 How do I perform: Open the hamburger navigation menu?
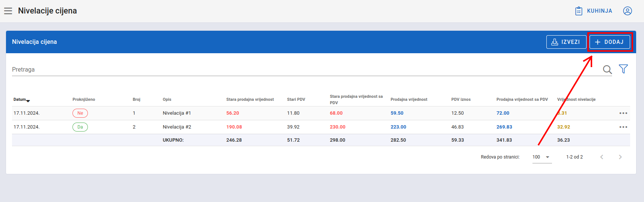[x=8, y=11]
